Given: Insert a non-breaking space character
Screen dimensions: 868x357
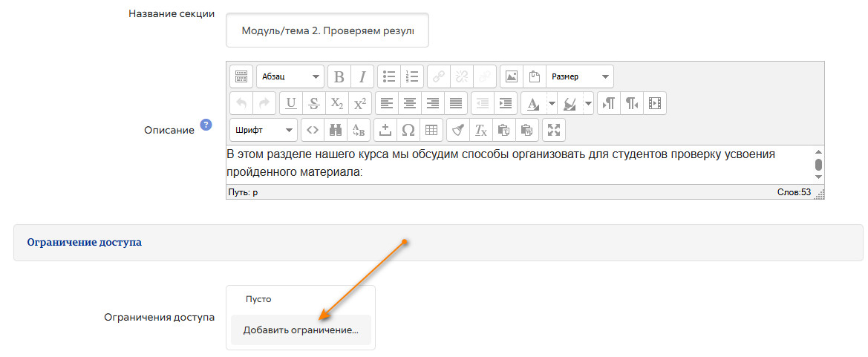Looking at the screenshot, I should (x=386, y=130).
